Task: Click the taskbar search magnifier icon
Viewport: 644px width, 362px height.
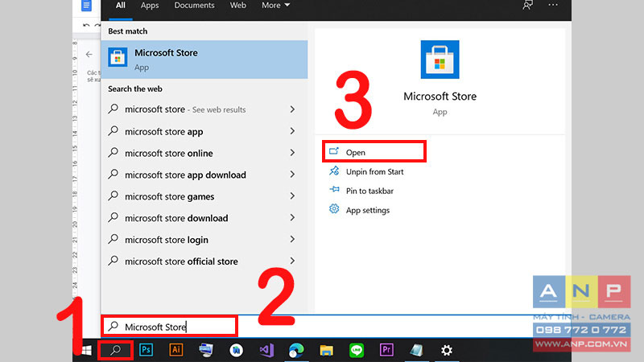Action: tap(116, 350)
